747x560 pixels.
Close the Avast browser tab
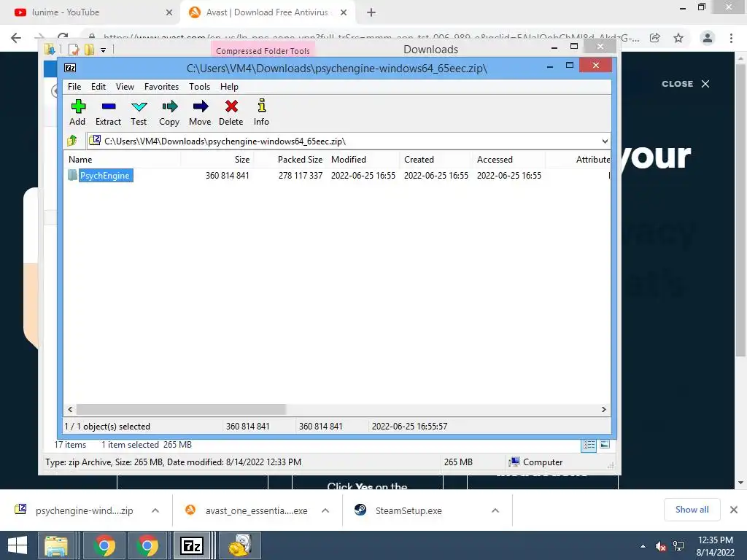coord(344,12)
